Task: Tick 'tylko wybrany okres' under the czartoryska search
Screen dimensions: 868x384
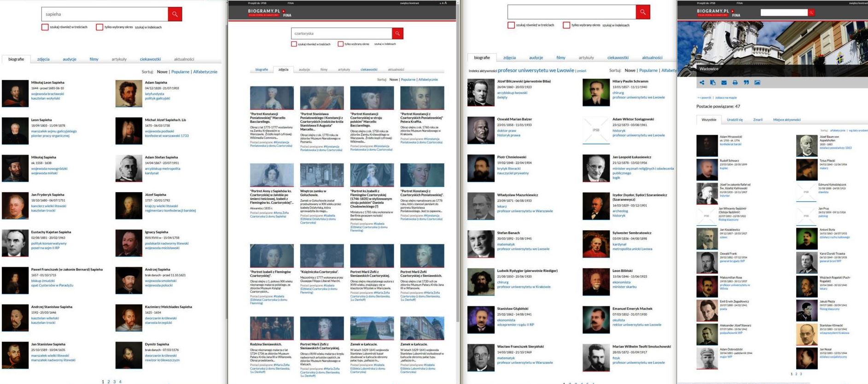Action: (x=340, y=44)
